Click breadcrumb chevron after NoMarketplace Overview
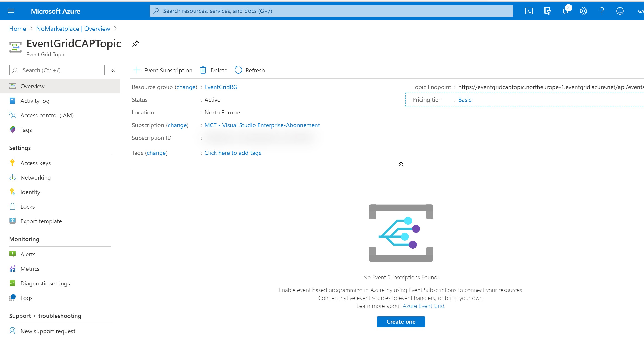The height and width of the screenshot is (342, 644). coord(115,28)
